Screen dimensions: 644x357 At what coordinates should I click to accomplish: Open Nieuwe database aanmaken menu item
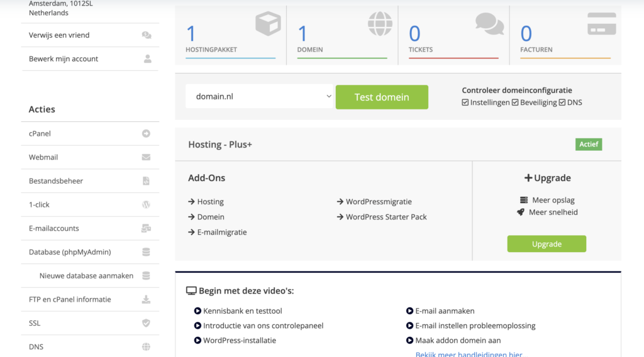coord(86,275)
